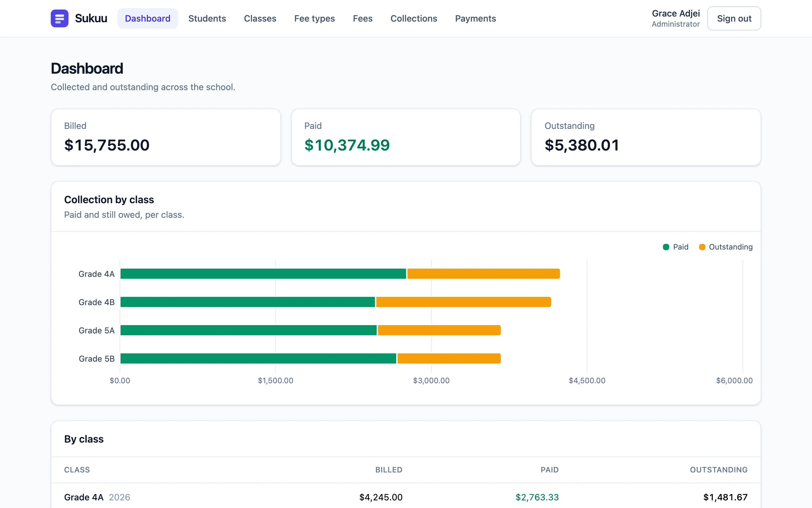Click the Grade 4B chart axis label

pos(97,302)
